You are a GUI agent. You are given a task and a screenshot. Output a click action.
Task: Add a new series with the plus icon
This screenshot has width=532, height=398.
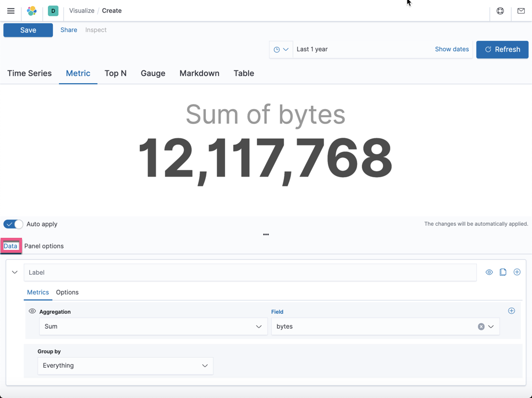click(517, 271)
